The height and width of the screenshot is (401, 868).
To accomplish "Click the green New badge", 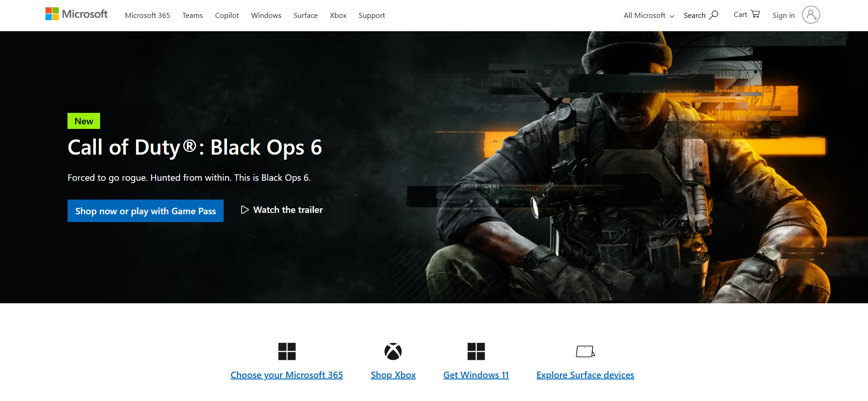I will [84, 121].
